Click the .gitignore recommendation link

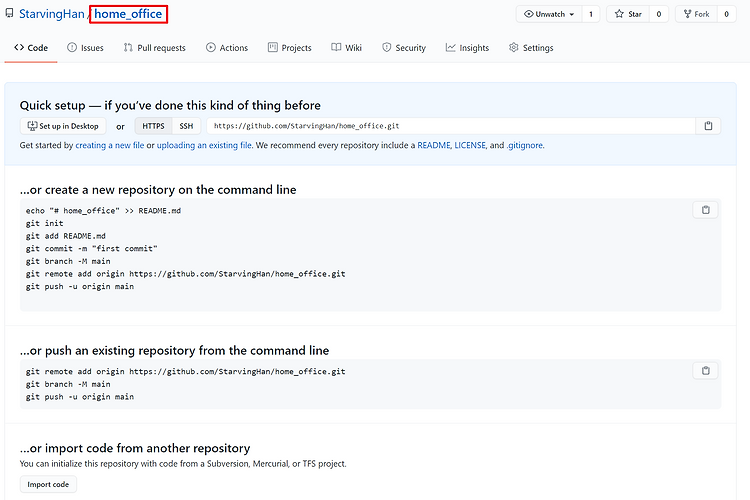[525, 145]
